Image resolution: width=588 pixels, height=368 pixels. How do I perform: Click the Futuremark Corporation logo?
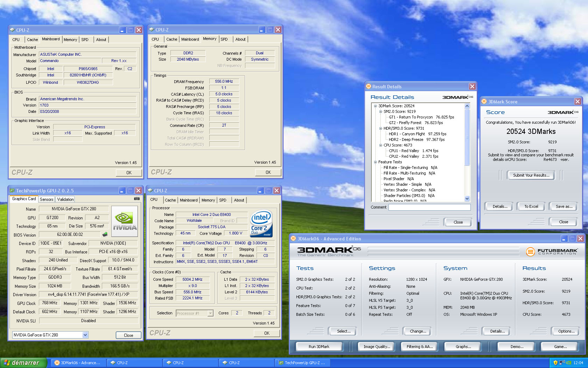pos(552,251)
